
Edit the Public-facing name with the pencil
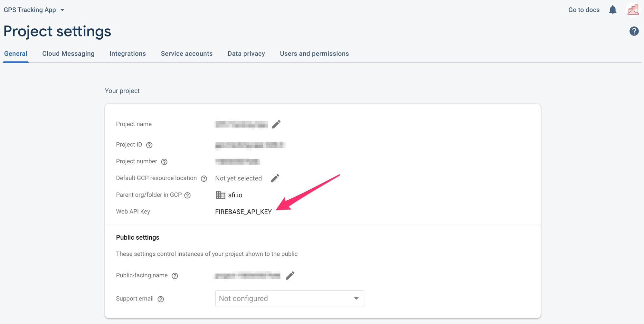pyautogui.click(x=291, y=275)
